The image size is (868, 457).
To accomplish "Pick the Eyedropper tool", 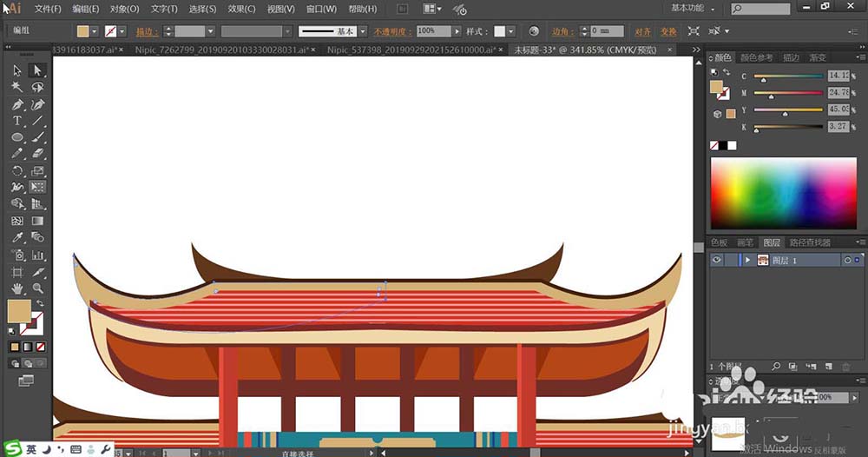I will click(x=17, y=238).
